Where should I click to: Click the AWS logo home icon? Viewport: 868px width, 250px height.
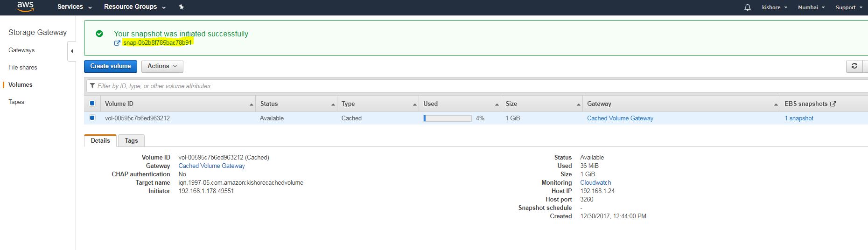(x=25, y=7)
